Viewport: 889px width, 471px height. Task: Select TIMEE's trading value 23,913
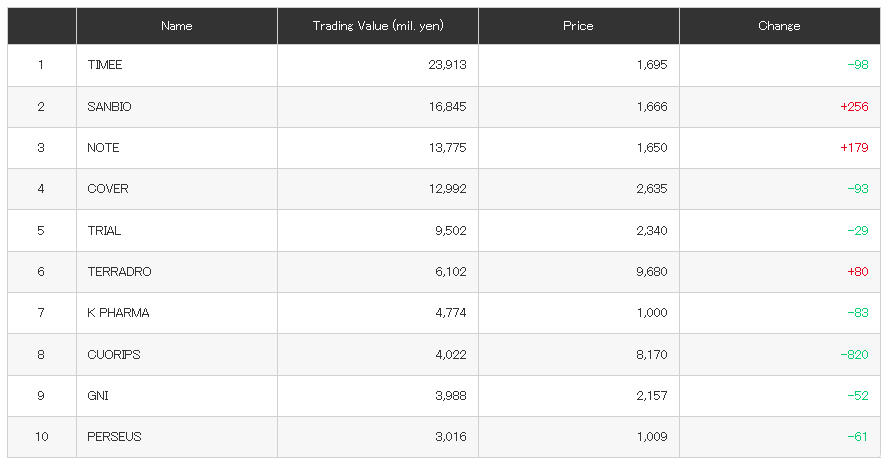(x=447, y=65)
